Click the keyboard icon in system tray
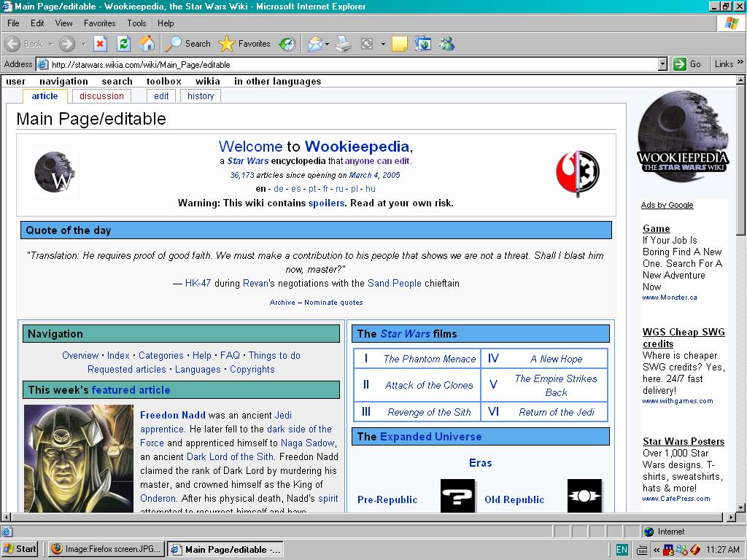This screenshot has height=560, width=747. coord(642,550)
